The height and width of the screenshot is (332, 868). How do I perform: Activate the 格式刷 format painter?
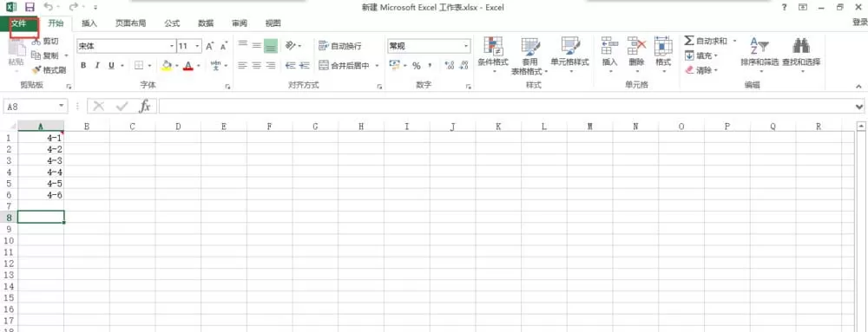click(x=49, y=70)
